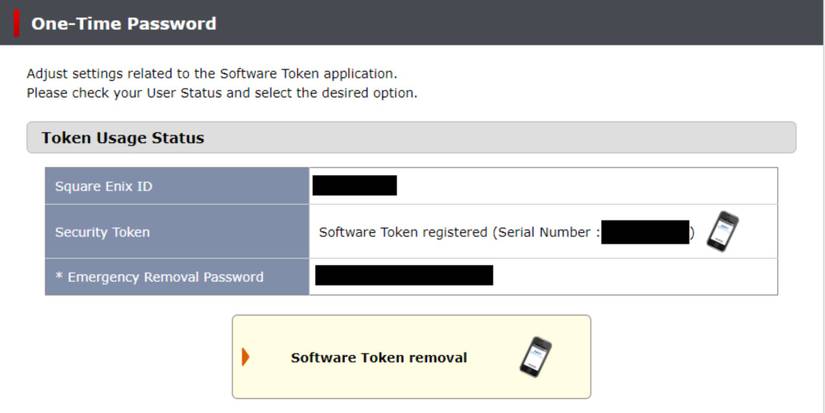Click the 'Adjust settings related to' instruction line
This screenshot has height=413, width=825.
212,74
